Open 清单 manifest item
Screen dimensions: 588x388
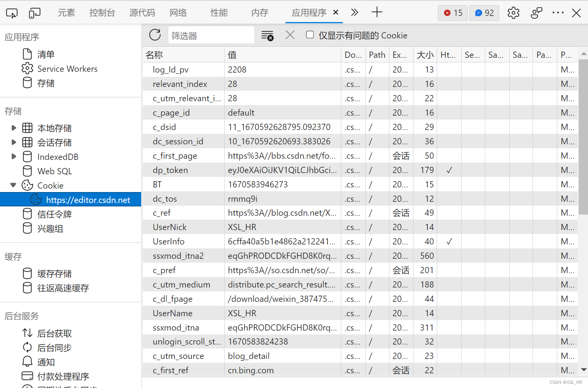46,55
